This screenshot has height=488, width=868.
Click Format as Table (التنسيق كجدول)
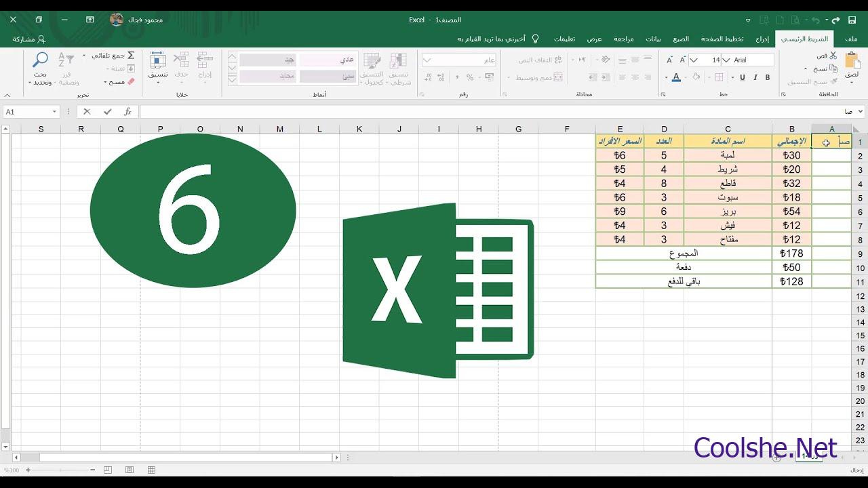point(372,68)
